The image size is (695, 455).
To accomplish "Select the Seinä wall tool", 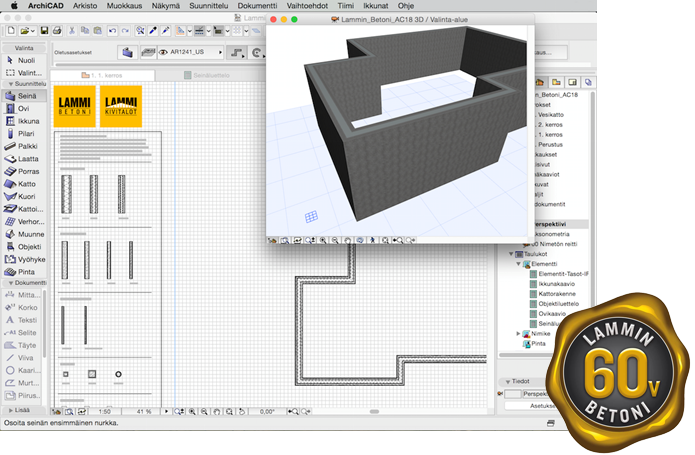I will [24, 96].
